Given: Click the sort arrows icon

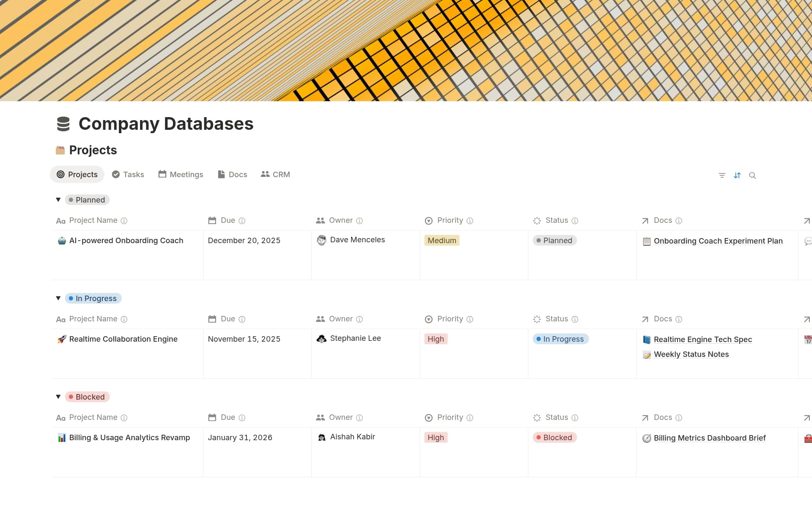Looking at the screenshot, I should coord(737,175).
